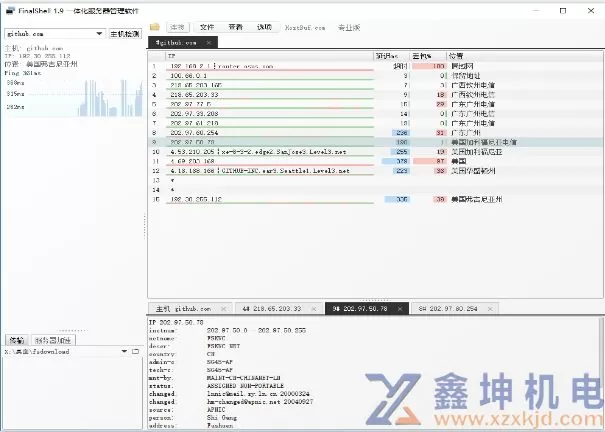The image size is (605, 432).
Task: Select the 传输 tab in the lower-left panel
Action: coord(15,340)
